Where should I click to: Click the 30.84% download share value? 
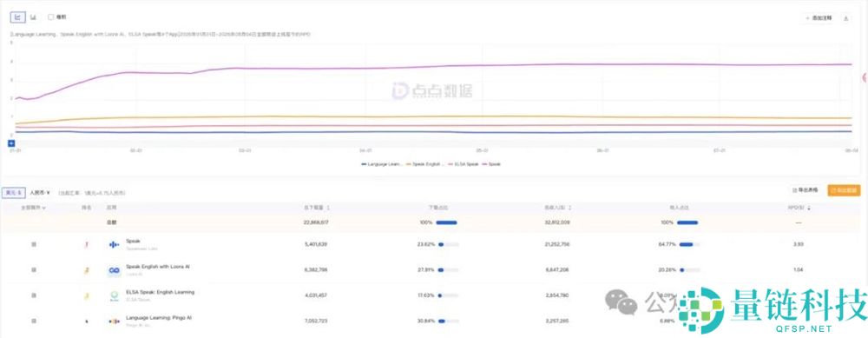[x=426, y=321]
